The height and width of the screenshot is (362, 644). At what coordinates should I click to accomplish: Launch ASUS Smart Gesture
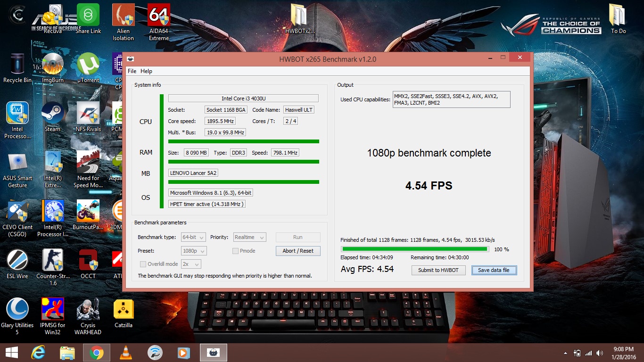[x=17, y=170]
